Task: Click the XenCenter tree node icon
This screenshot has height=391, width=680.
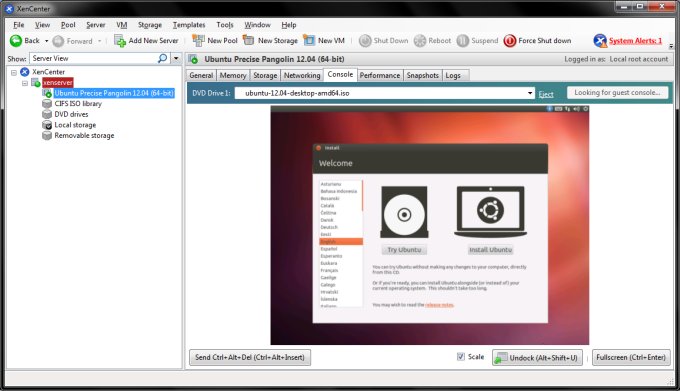Action: click(x=25, y=72)
